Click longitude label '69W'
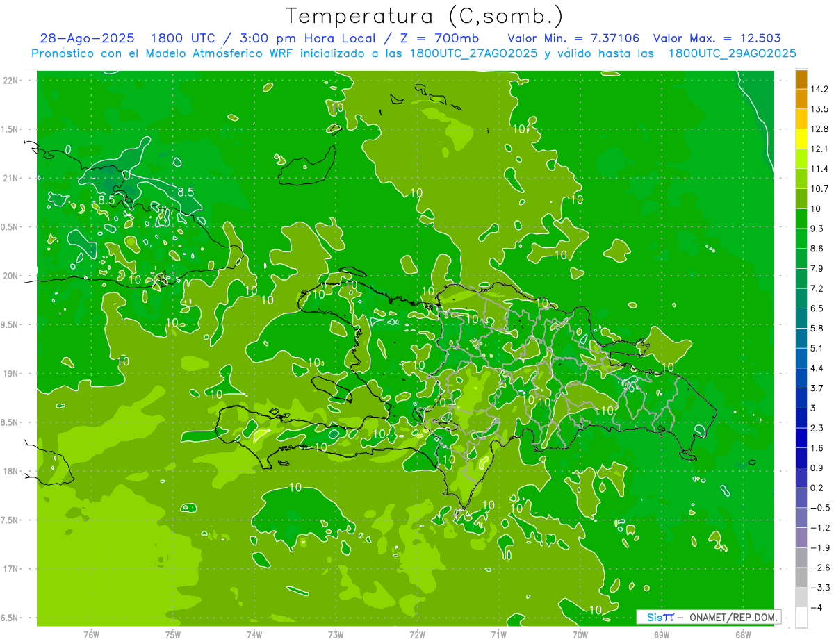The width and height of the screenshot is (834, 644). click(x=661, y=634)
